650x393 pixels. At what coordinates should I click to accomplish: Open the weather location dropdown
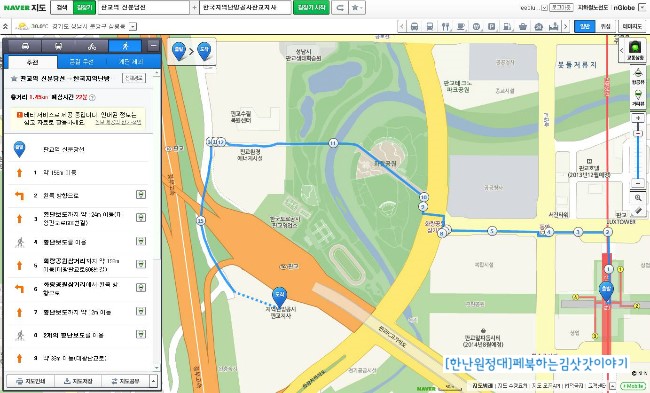(133, 27)
